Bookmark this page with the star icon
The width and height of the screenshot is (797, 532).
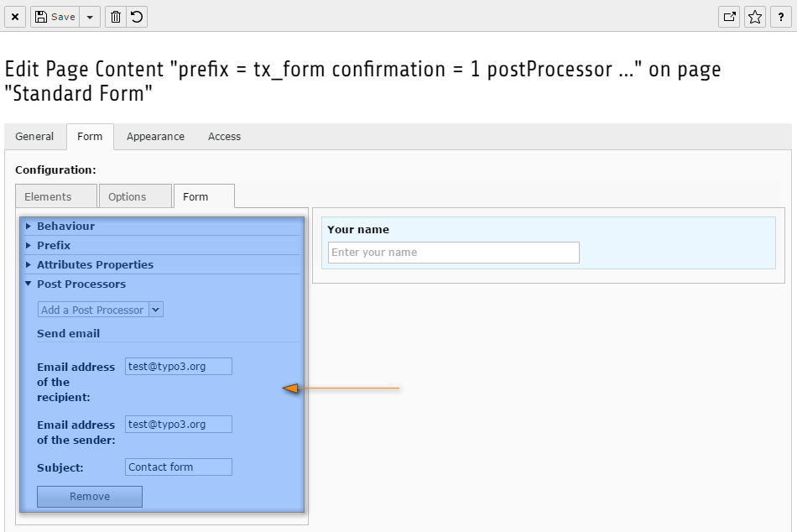pos(755,17)
